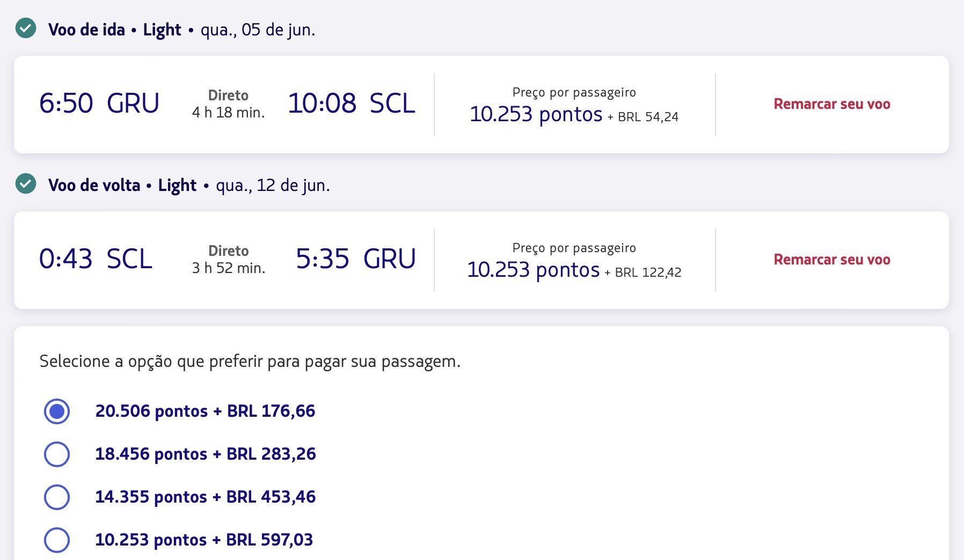Click the 0:43 SCL departure time
This screenshot has width=964, height=560.
click(96, 259)
